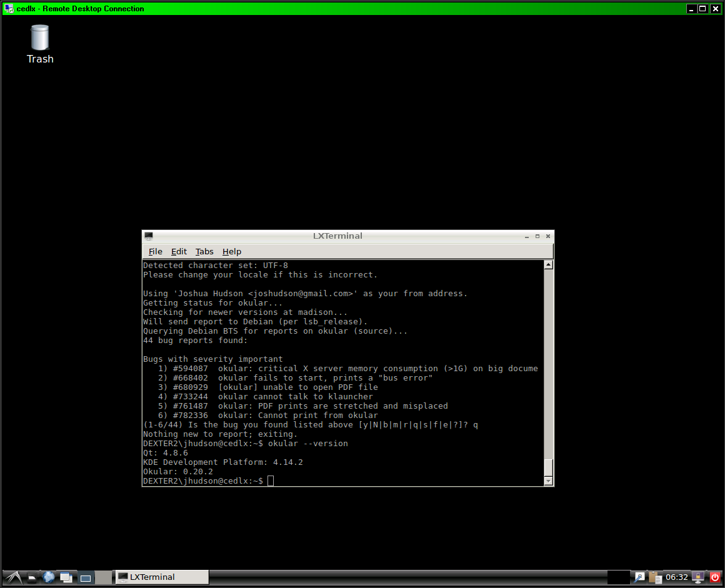Click the LXTerminal title bar text
The height and width of the screenshot is (588, 725).
pos(337,236)
